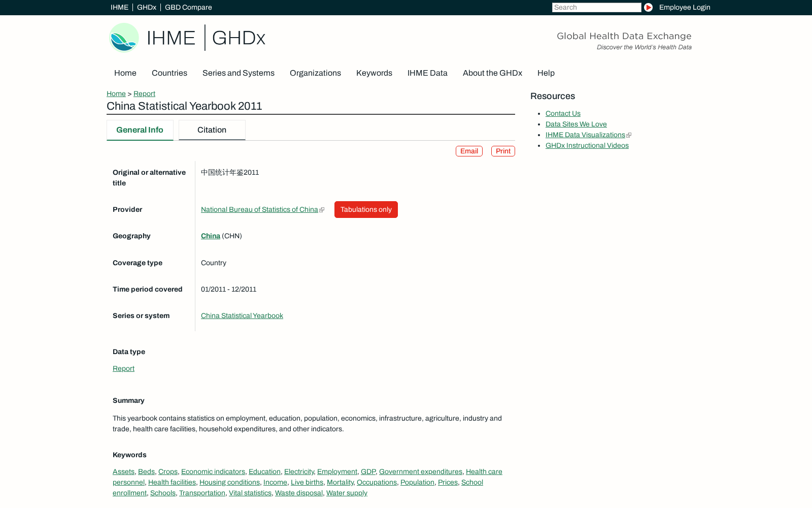Image resolution: width=812 pixels, height=508 pixels.
Task: Open the About the GHDx menu
Action: tap(492, 73)
